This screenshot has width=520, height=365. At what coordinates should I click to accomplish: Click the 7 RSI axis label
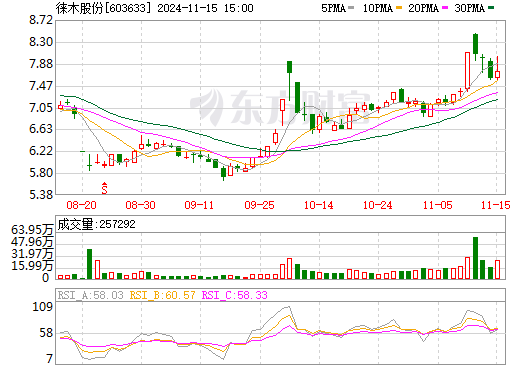coord(50,359)
